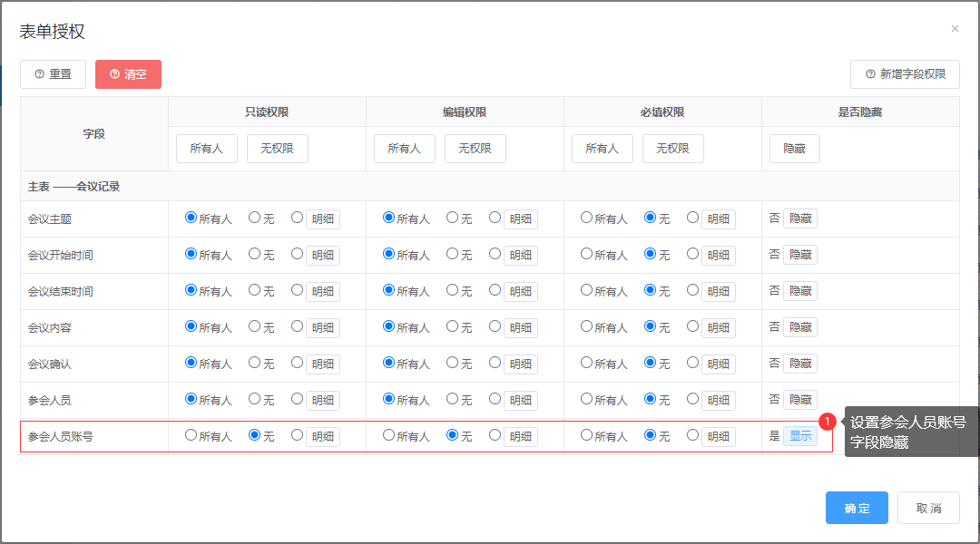Viewport: 980px width, 544px height.
Task: Click 无权限 header button under 编辑权限
Action: pos(475,149)
